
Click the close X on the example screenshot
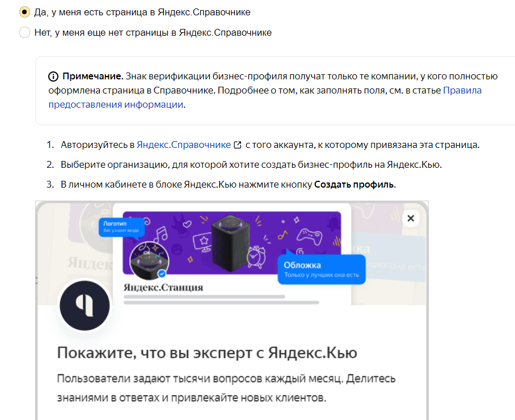pyautogui.click(x=411, y=218)
